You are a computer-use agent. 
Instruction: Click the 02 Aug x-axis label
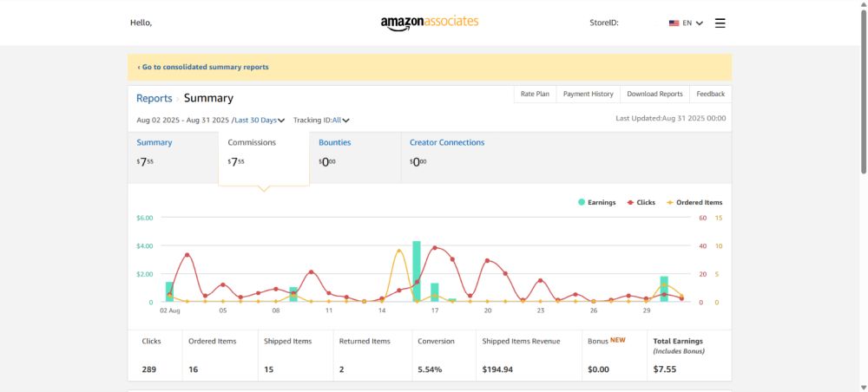(x=170, y=310)
